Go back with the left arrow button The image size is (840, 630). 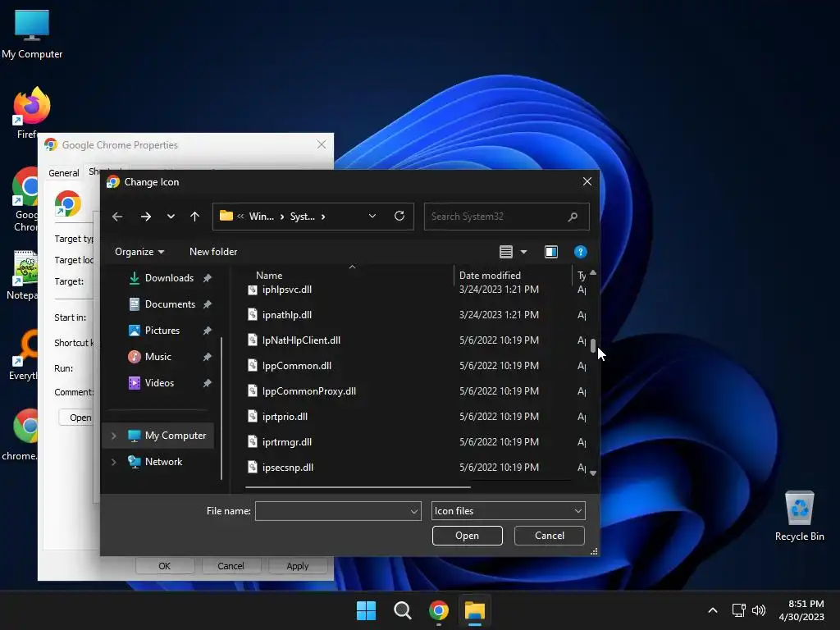tap(117, 217)
